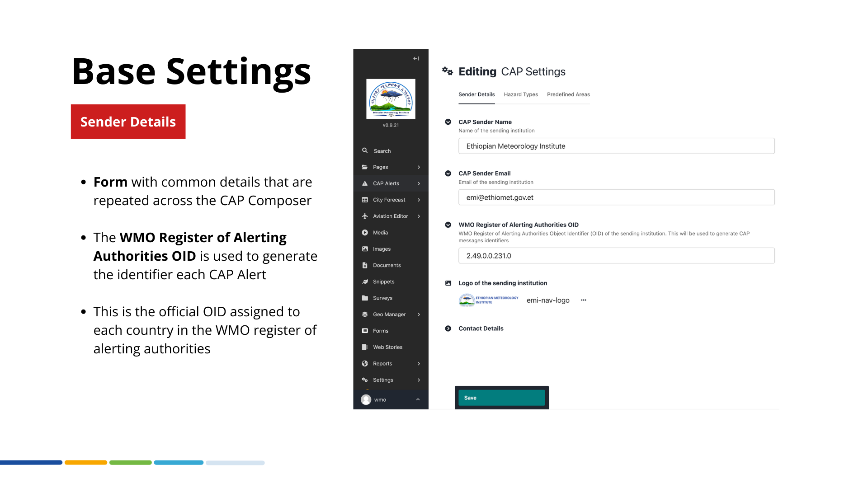Click the CAP Sender Email input field

pyautogui.click(x=616, y=197)
